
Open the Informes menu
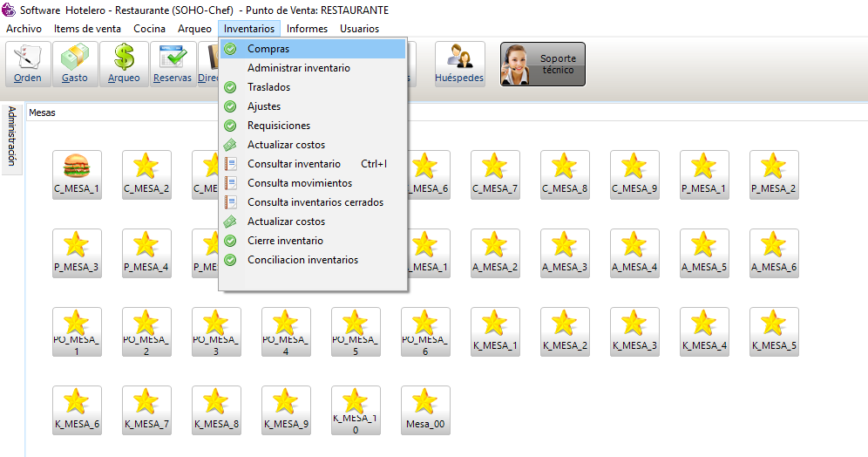pos(307,29)
